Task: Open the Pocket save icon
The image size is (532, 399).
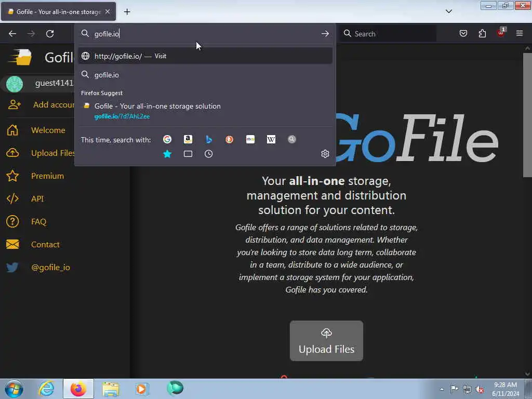Action: [x=463, y=33]
